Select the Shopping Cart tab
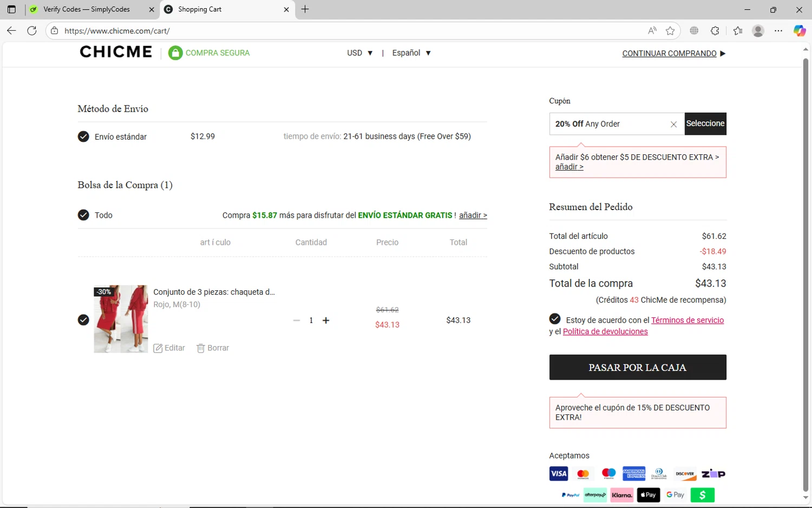 click(x=227, y=9)
